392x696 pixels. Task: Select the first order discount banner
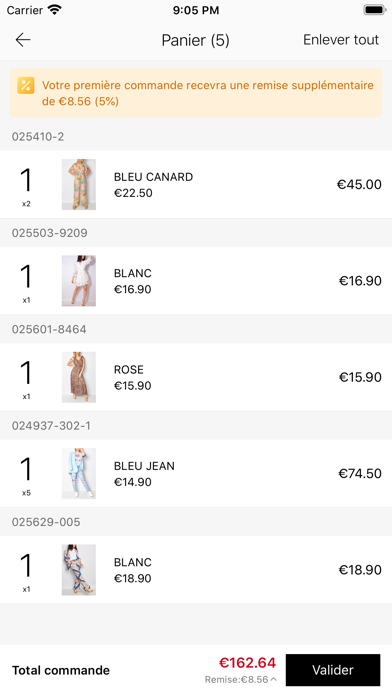click(x=196, y=93)
